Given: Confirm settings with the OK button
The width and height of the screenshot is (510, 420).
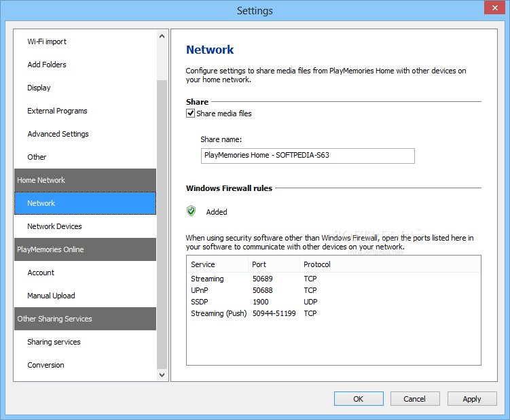Looking at the screenshot, I should [x=359, y=399].
